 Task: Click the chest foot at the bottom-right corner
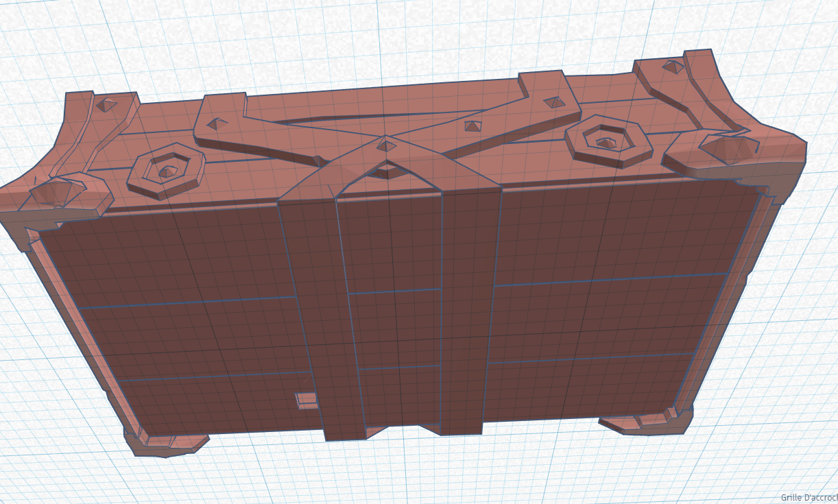(645, 421)
